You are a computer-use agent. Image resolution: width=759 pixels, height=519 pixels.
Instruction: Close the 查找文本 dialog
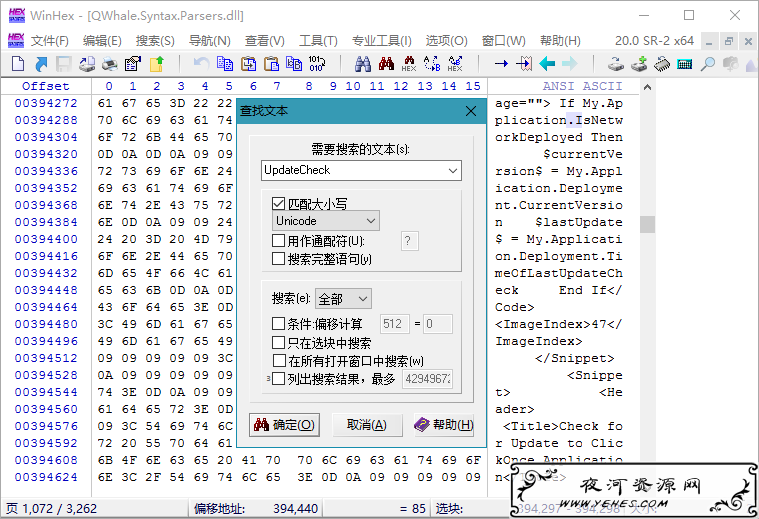tap(471, 111)
